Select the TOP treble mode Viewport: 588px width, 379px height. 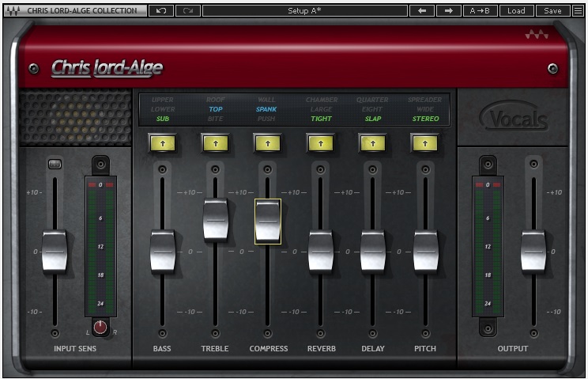click(x=216, y=109)
